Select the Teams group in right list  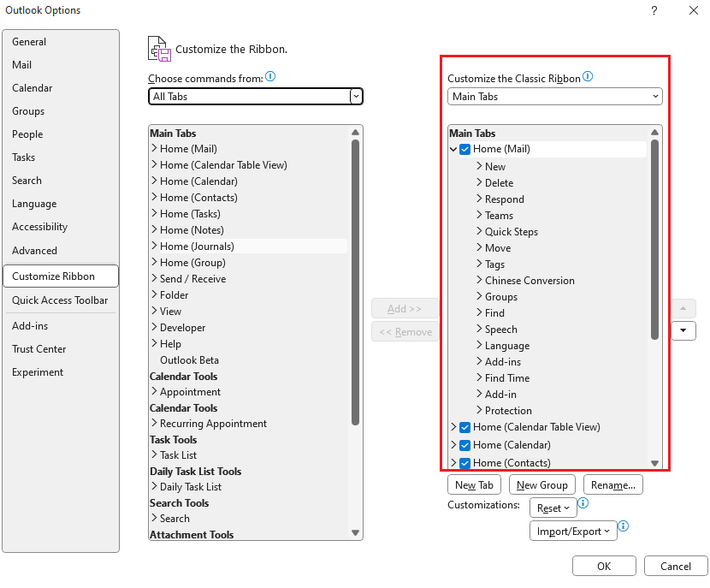499,216
